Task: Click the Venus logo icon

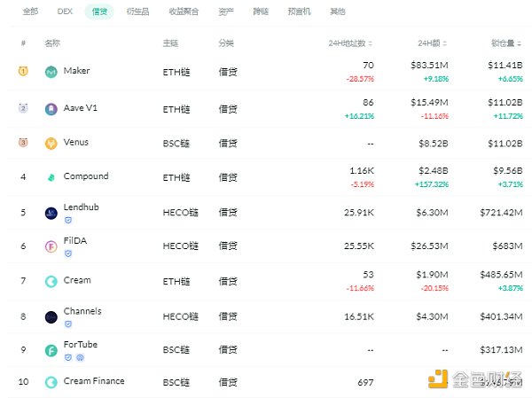Action: [x=51, y=144]
